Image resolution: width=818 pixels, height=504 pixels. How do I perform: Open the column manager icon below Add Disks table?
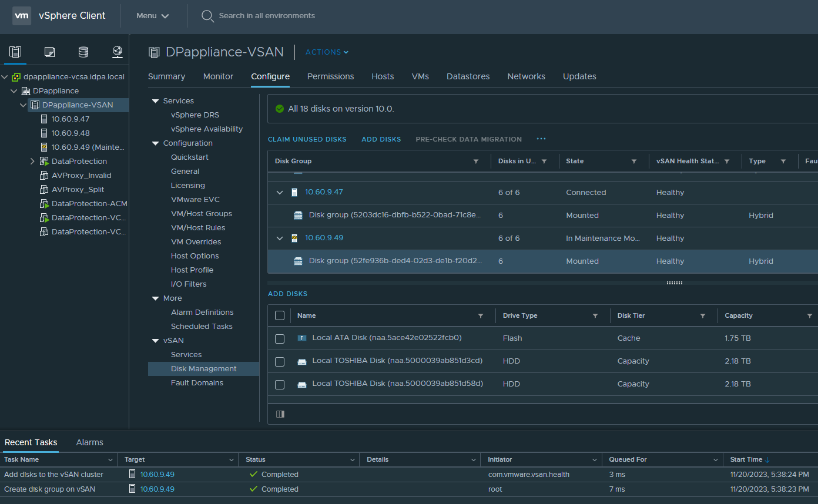click(x=280, y=414)
